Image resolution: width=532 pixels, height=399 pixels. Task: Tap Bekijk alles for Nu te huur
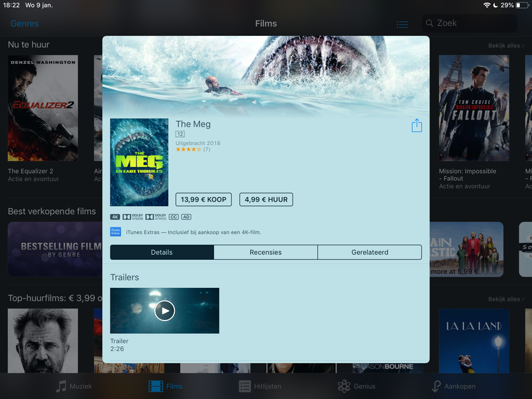[x=506, y=45]
